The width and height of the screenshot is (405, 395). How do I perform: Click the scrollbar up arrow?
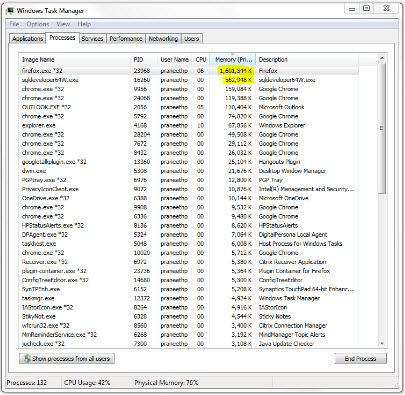coord(382,58)
